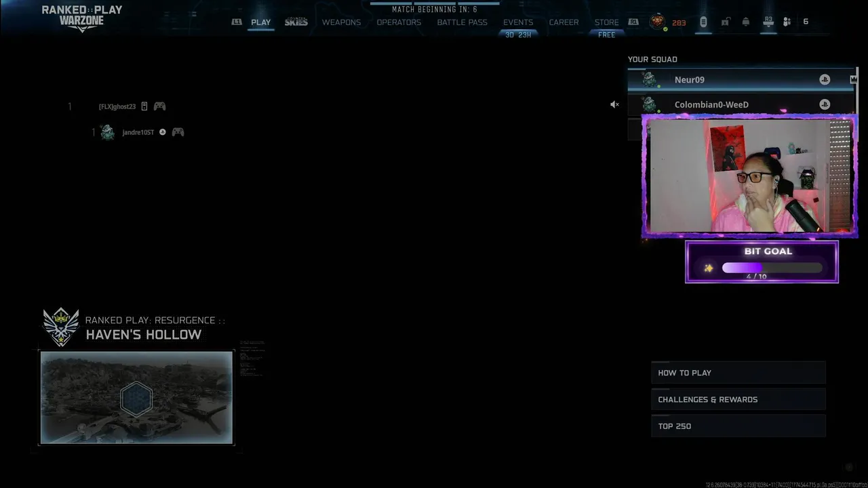Viewport: 868px width, 488px height.
Task: Click player name [FLX]ghost23
Action: [x=117, y=106]
